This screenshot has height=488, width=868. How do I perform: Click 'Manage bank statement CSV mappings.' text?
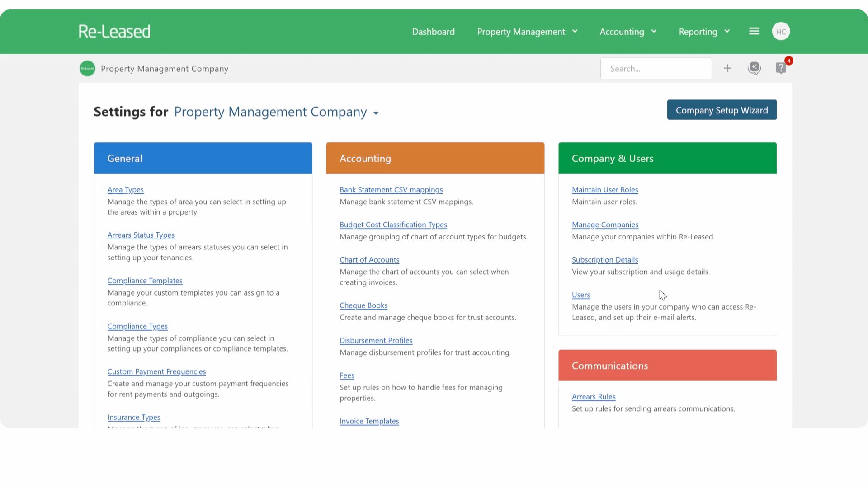coord(406,202)
